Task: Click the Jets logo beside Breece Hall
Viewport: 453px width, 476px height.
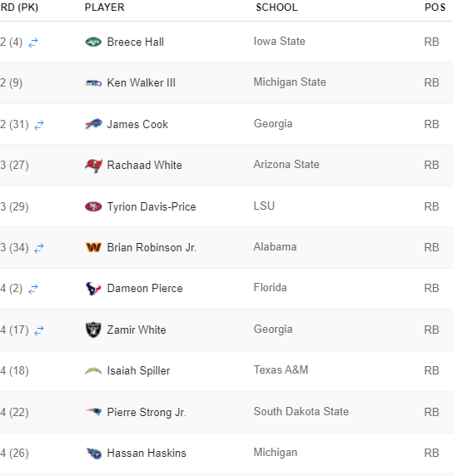Action: (x=93, y=42)
